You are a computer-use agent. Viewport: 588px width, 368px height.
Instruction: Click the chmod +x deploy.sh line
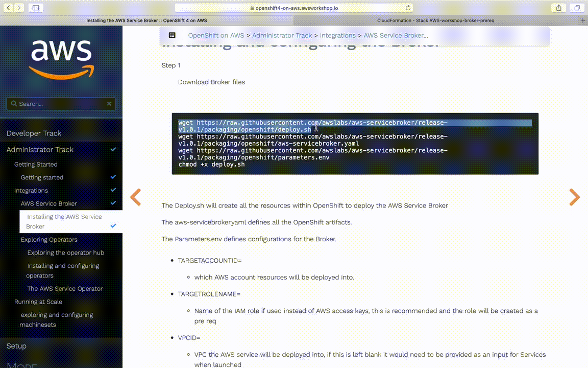pos(211,165)
